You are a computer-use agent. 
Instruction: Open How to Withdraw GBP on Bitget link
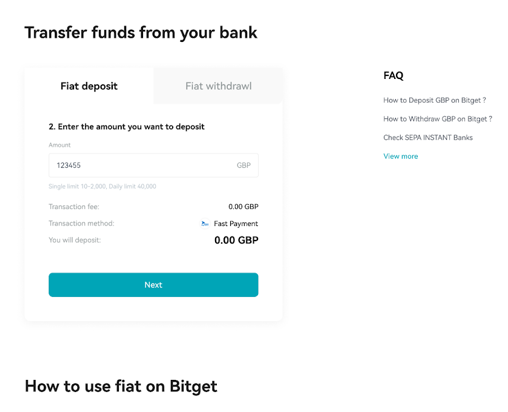[438, 119]
